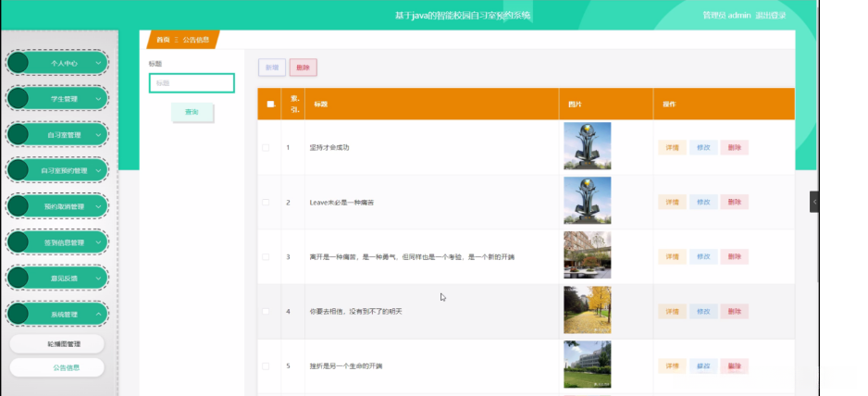Expand the 签到信息管理 chevron
Image resolution: width=868 pixels, height=396 pixels.
[98, 242]
